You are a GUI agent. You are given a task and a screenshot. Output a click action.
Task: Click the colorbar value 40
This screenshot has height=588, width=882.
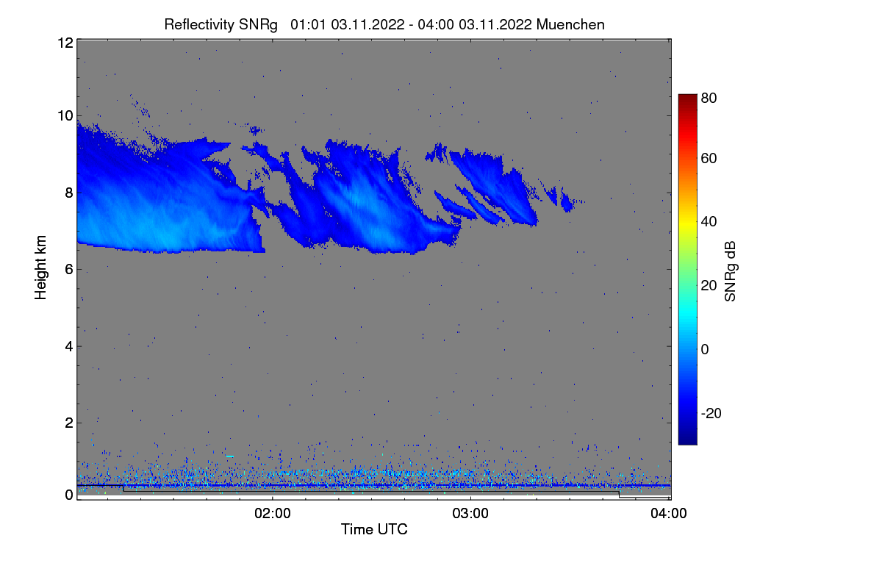point(709,221)
